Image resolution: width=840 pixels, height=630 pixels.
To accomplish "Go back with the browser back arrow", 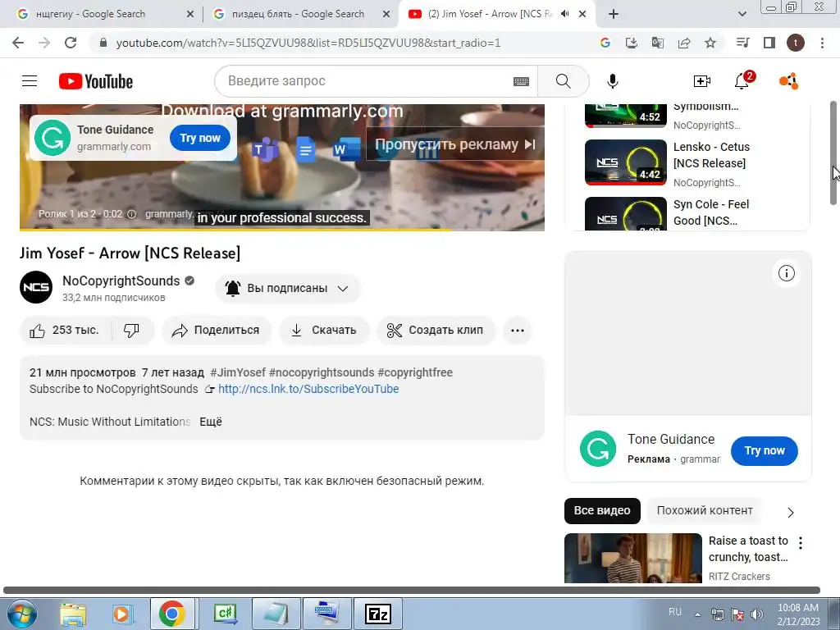I will point(18,43).
